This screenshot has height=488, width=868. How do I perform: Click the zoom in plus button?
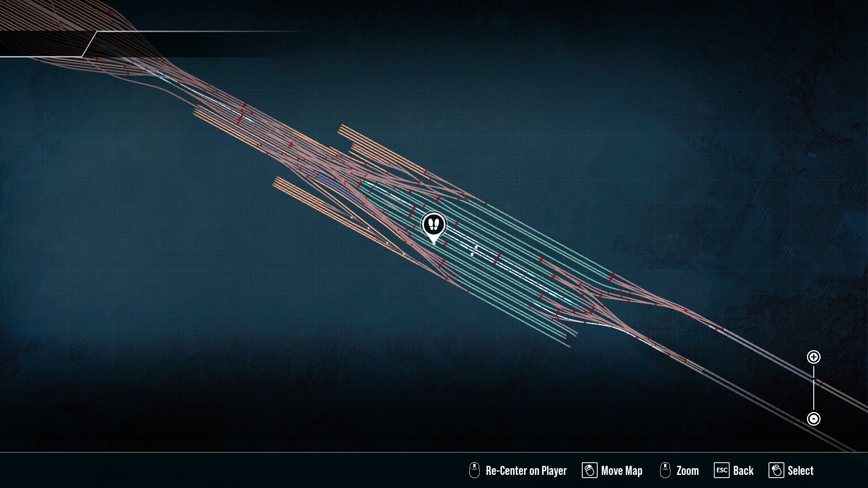[x=813, y=357]
